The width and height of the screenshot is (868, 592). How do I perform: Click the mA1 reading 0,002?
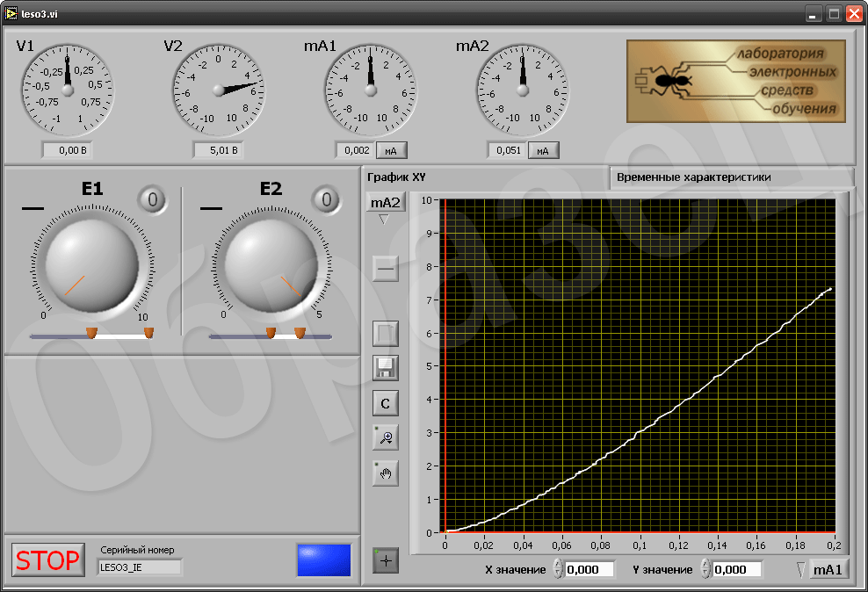356,150
